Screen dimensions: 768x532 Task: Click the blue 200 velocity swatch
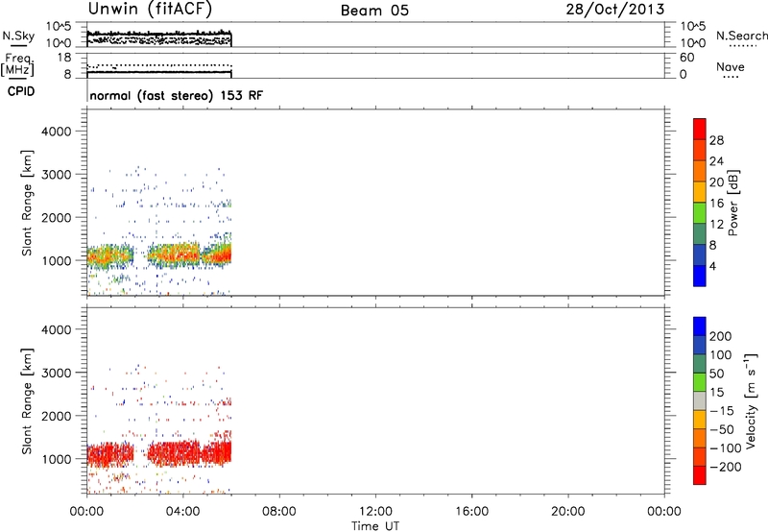[700, 326]
